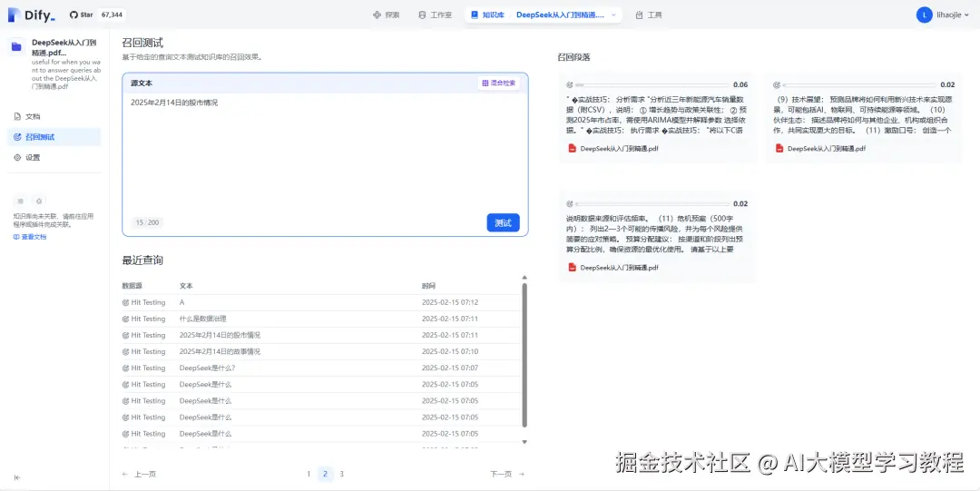The width and height of the screenshot is (980, 491).
Task: Click the 工作室 robot icon
Action: point(423,15)
